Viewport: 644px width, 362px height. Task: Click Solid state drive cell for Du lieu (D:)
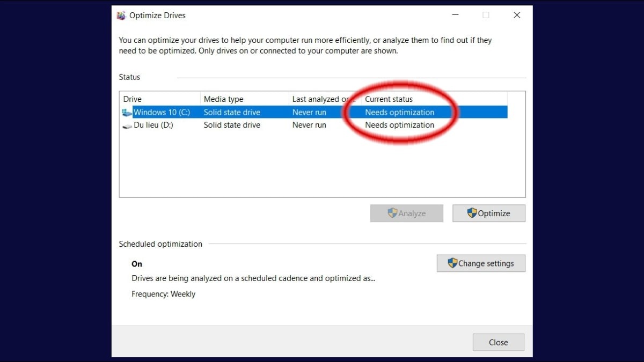pos(232,125)
